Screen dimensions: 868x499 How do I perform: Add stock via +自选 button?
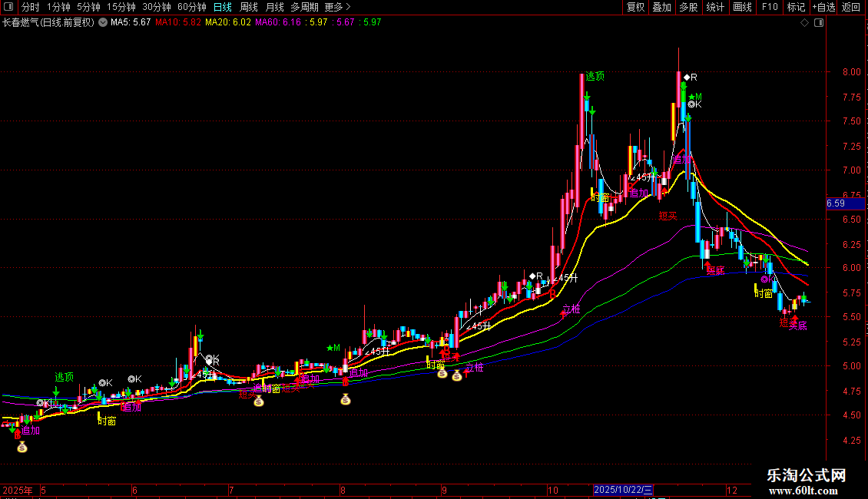823,7
